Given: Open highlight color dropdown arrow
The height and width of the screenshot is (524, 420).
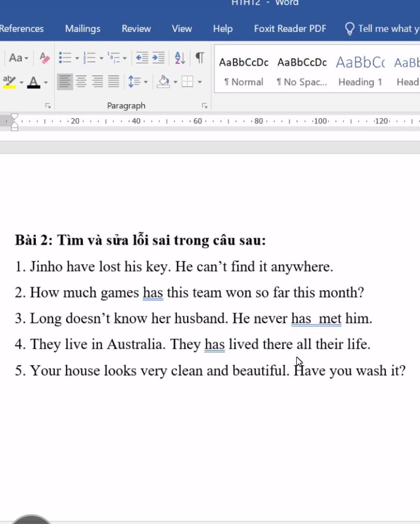Looking at the screenshot, I should click(21, 82).
